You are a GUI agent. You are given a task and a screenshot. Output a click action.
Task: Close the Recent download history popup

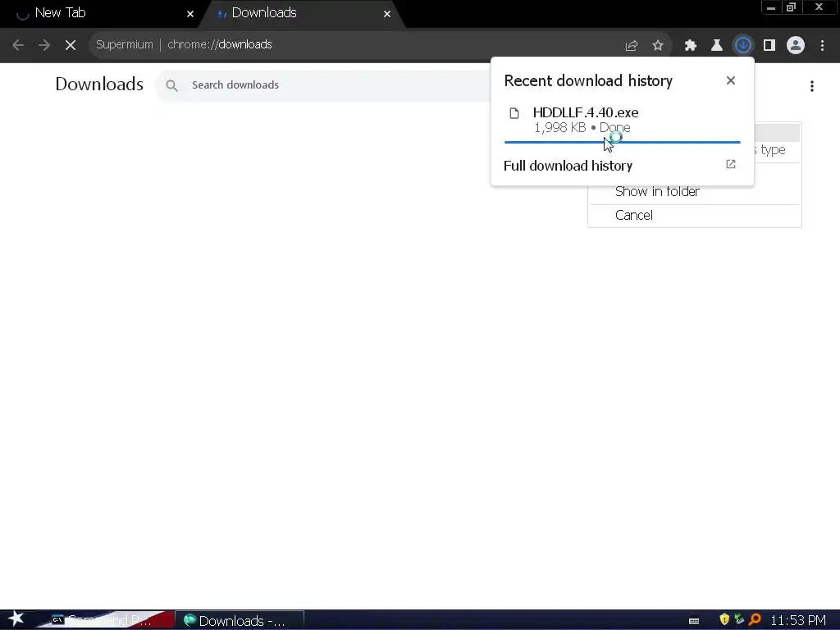point(731,80)
